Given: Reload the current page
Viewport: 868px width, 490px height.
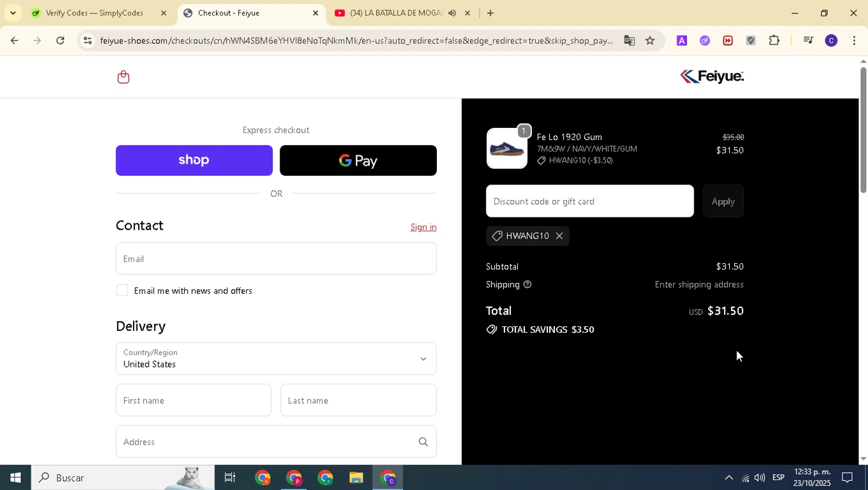Looking at the screenshot, I should click(x=60, y=40).
